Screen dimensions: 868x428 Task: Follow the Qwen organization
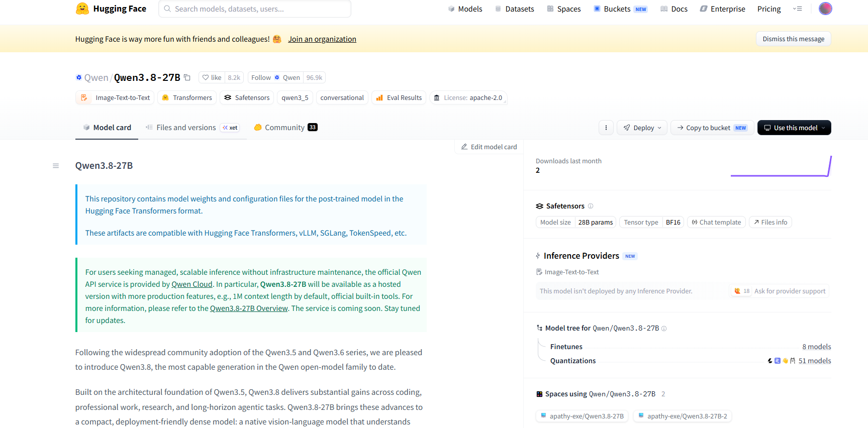click(x=275, y=77)
